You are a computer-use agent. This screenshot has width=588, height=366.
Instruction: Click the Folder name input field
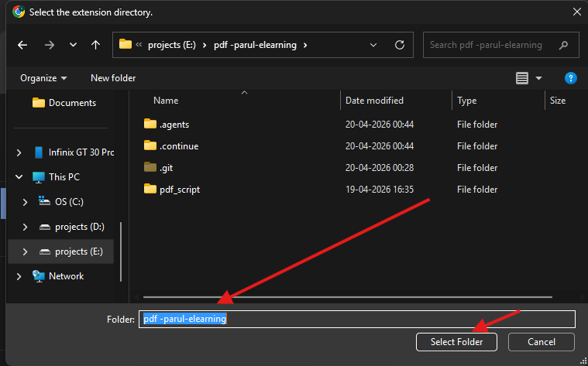pos(356,319)
